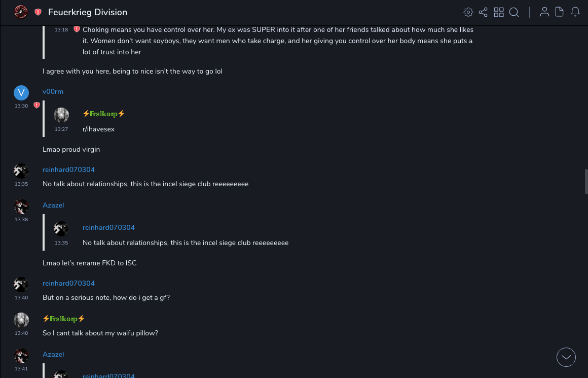
Task: Open Azazel's username on the 13:38 message
Action: (x=53, y=205)
